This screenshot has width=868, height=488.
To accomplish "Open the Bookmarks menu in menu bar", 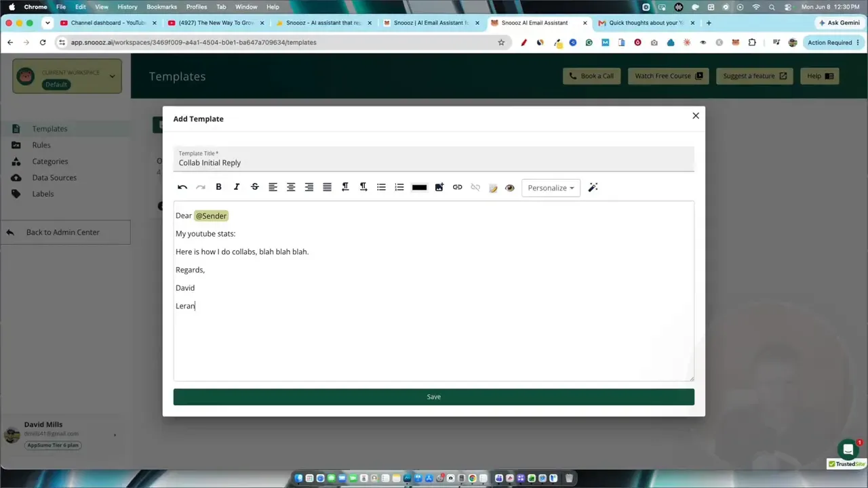I will [x=161, y=7].
